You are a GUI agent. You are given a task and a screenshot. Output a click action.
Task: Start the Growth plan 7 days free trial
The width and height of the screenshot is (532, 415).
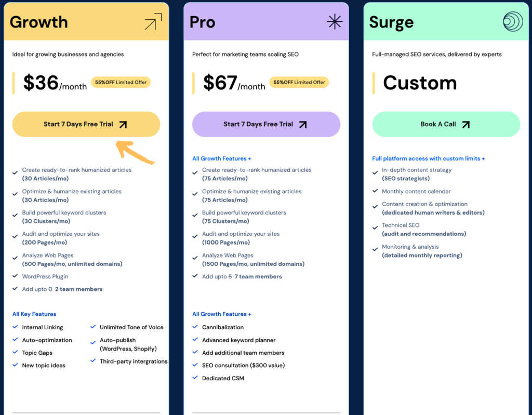[x=86, y=124]
